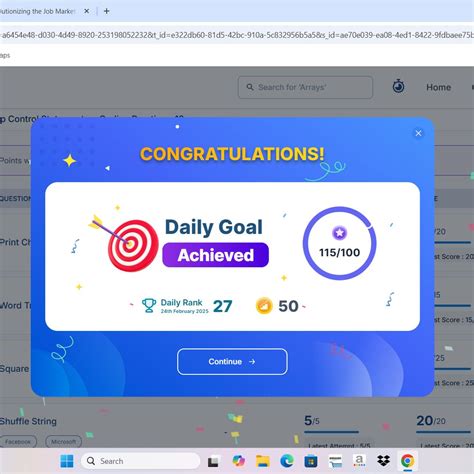Open the Windows Start menu

coord(67,461)
